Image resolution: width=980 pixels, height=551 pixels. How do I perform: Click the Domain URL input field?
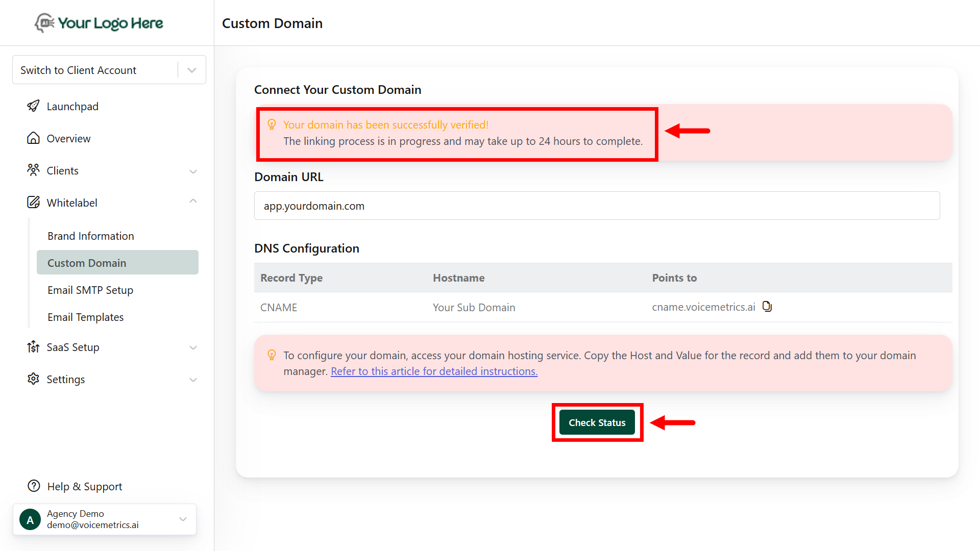[597, 206]
